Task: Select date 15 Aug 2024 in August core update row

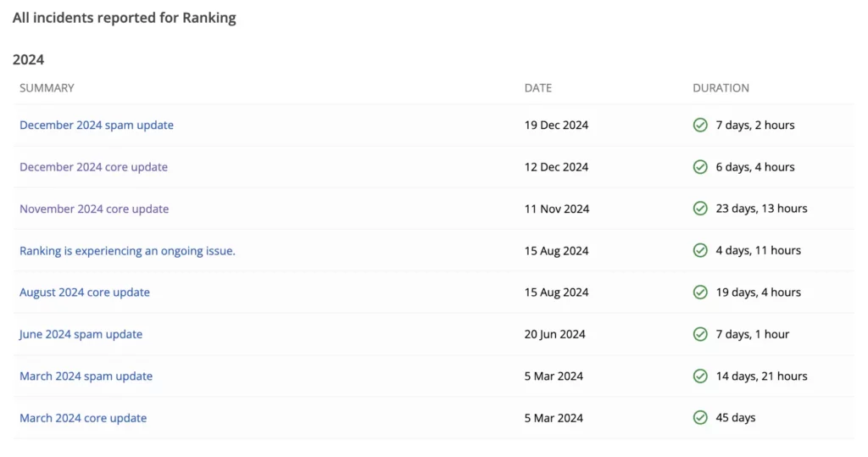Action: point(556,293)
